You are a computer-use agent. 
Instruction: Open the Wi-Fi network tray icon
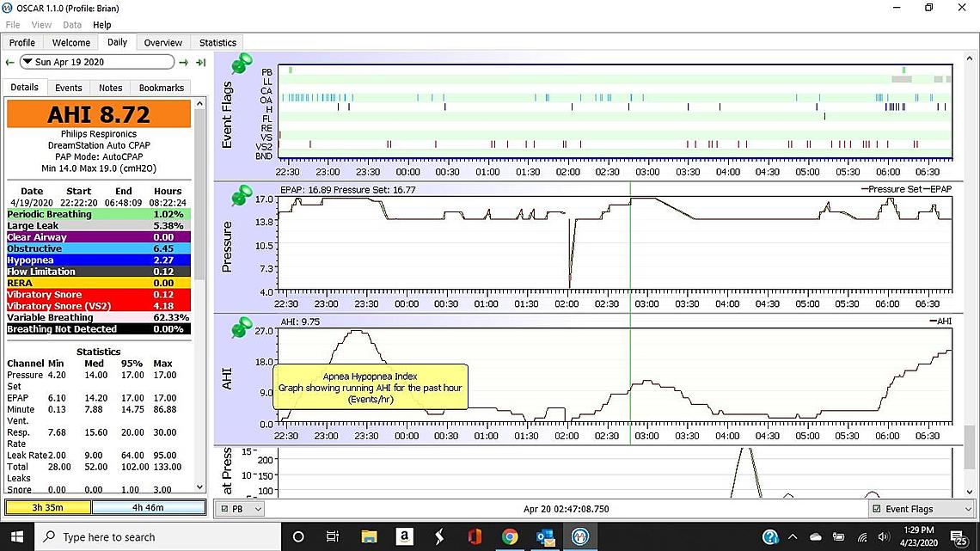[862, 536]
